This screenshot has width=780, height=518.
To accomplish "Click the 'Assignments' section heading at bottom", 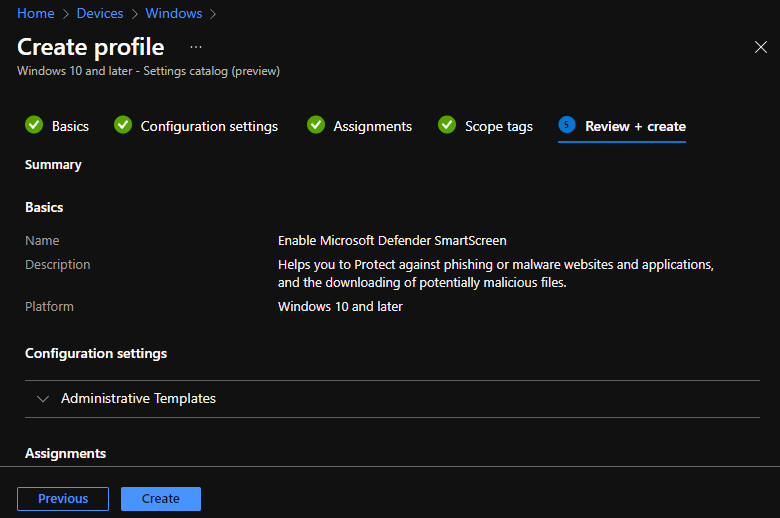I will pyautogui.click(x=66, y=453).
